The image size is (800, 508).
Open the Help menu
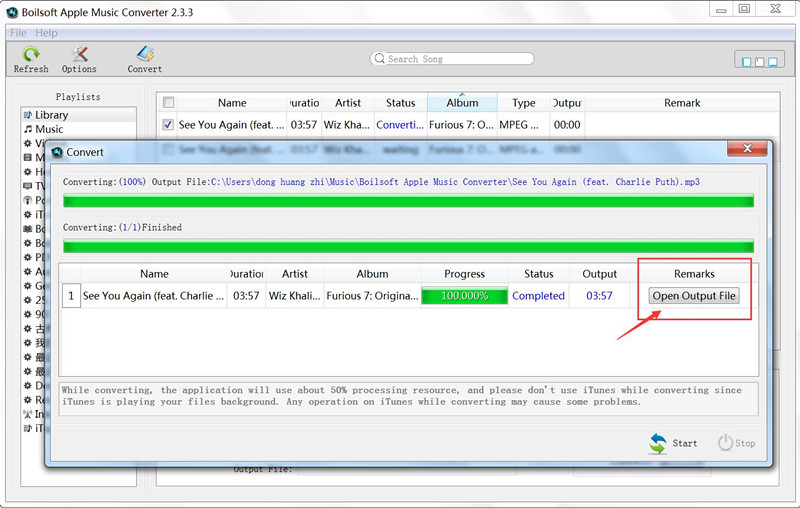coord(46,33)
